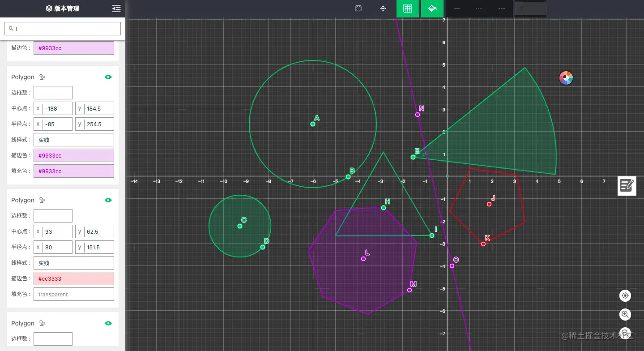Click the radius x field showing 80
The height and width of the screenshot is (351, 644).
53,247
